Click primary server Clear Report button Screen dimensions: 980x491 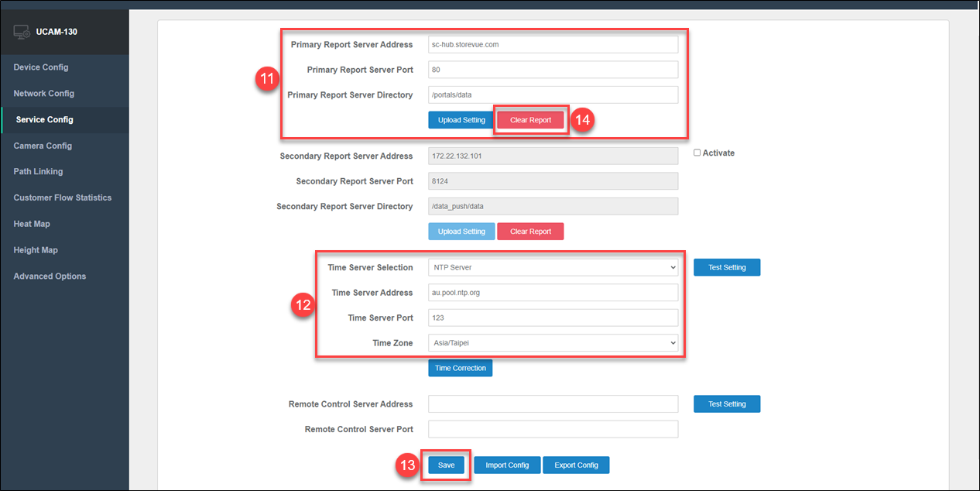530,120
